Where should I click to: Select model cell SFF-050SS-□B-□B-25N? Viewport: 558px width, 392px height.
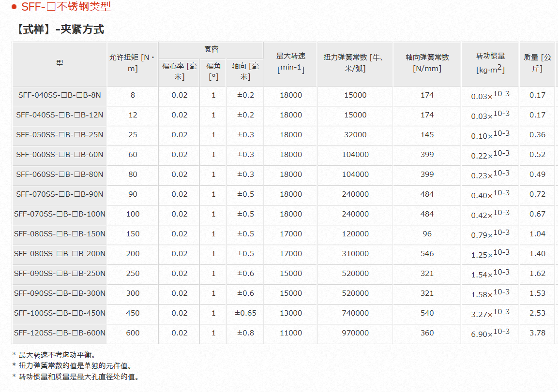pos(60,135)
